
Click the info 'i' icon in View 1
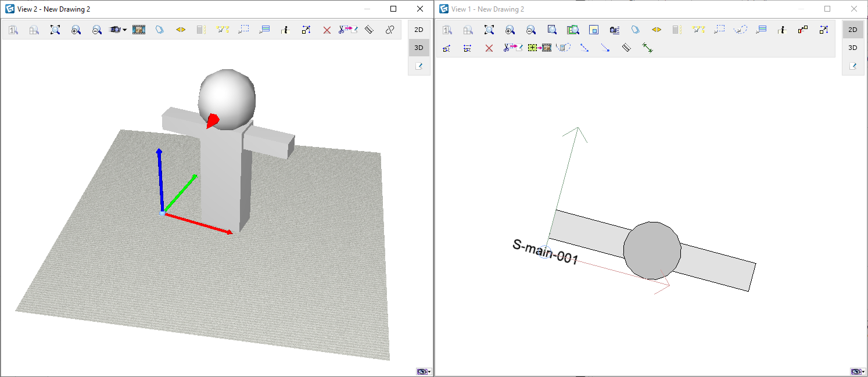(782, 30)
